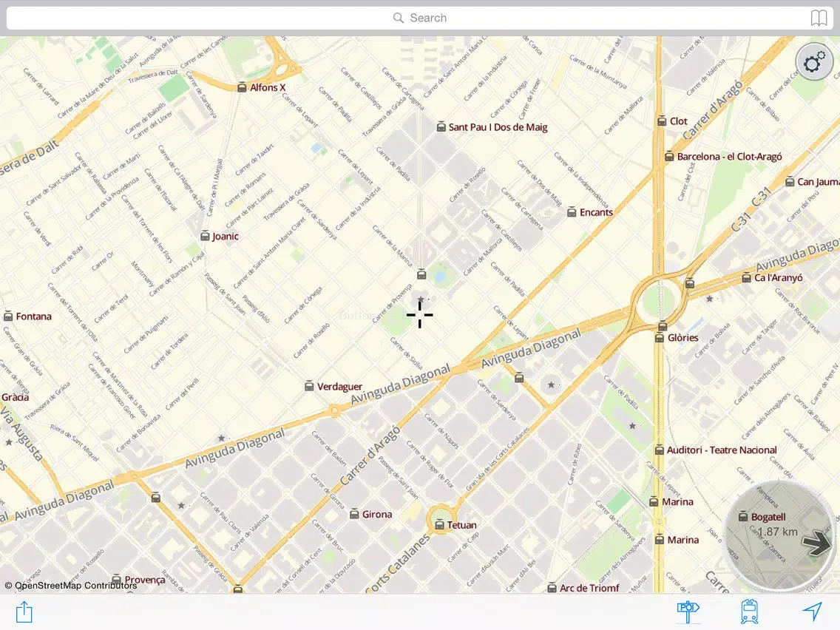
Task: Select the Girona metro station icon
Action: 354,514
